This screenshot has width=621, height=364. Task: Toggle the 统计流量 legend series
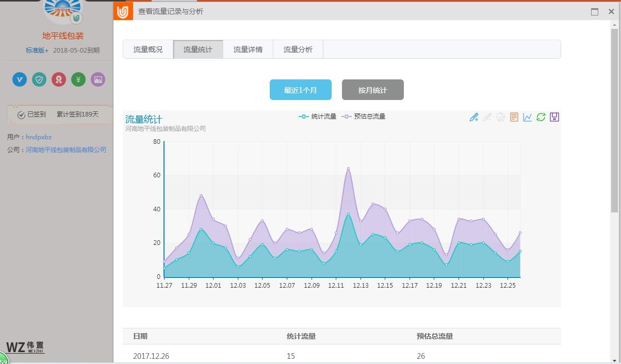[318, 117]
